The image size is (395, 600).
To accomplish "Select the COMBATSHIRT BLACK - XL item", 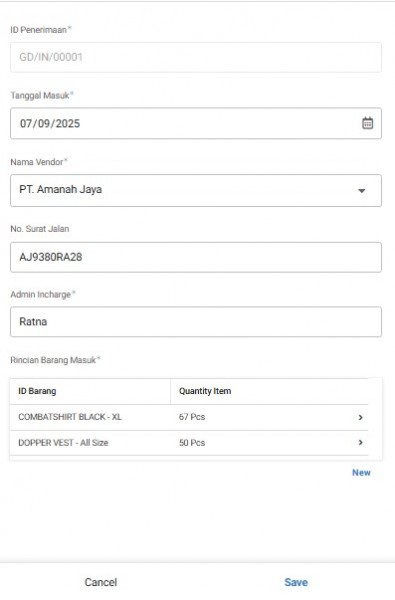I will point(70,417).
